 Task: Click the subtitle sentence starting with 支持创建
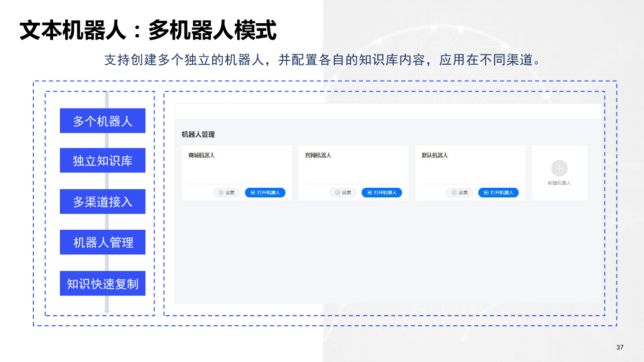click(x=322, y=60)
